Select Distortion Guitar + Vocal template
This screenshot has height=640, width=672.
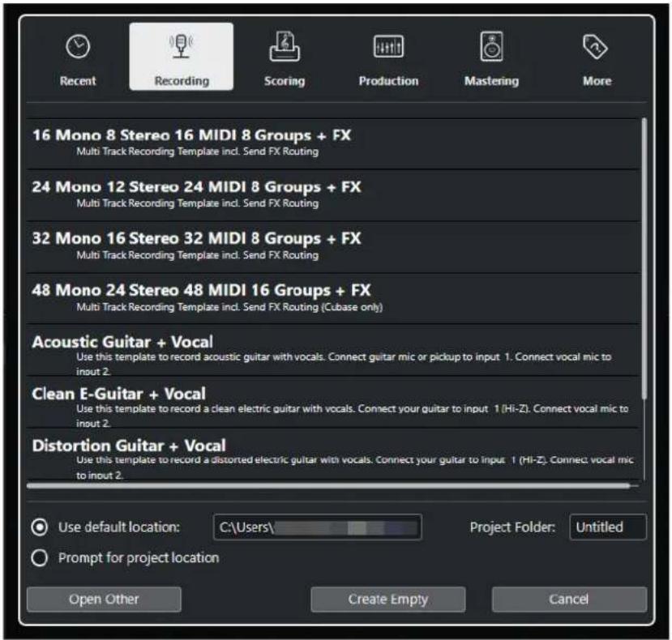coord(333,454)
